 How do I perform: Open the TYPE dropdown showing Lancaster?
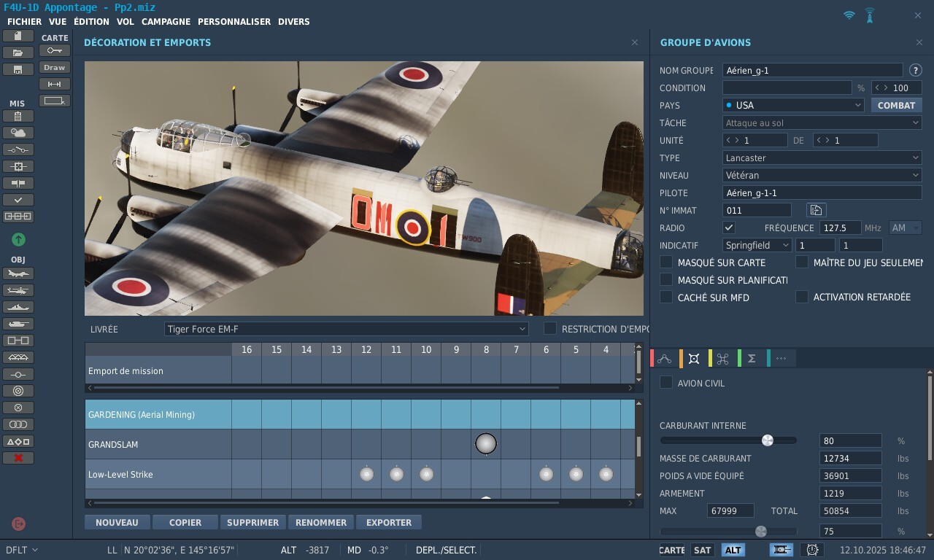(822, 157)
